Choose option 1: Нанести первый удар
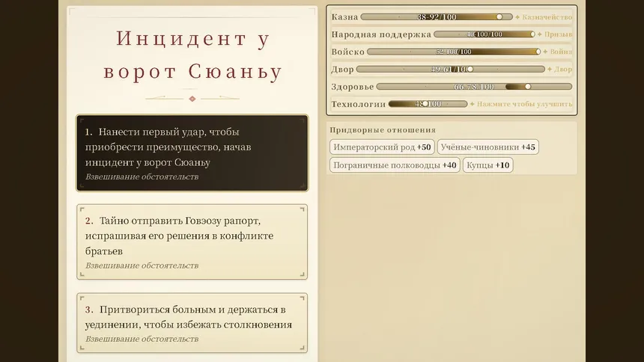This screenshot has width=644, height=362. (x=192, y=153)
